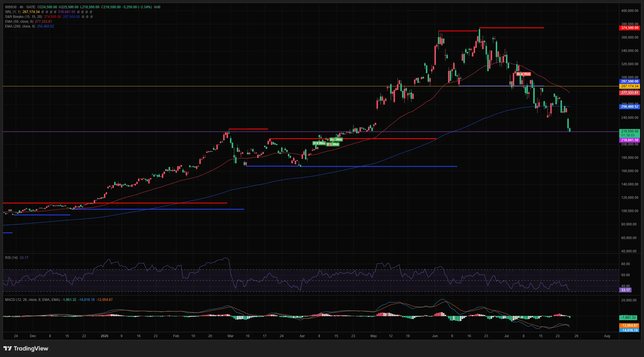The height and width of the screenshot is (357, 644).
Task: Click the blue -14,016.19 MACD axis label
Action: (630, 330)
